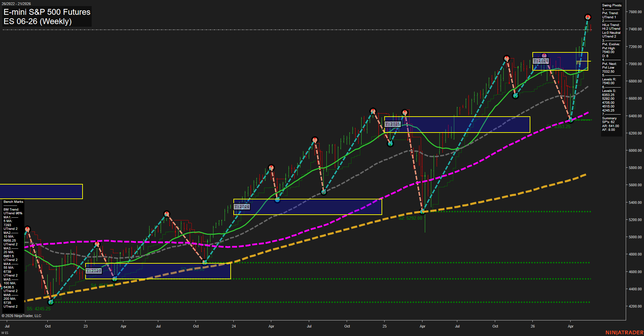Click the 7000.00 price axis label
The height and width of the screenshot is (336, 644).
coord(635,64)
